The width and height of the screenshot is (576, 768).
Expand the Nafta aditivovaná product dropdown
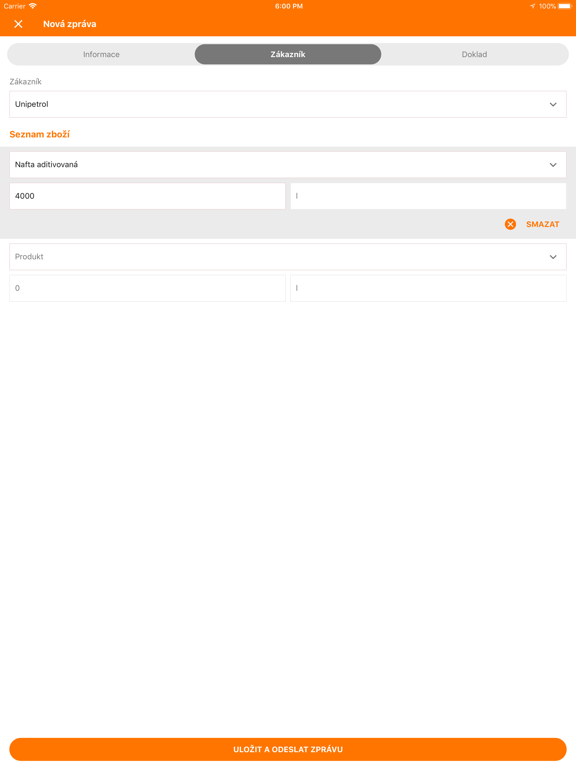point(288,165)
